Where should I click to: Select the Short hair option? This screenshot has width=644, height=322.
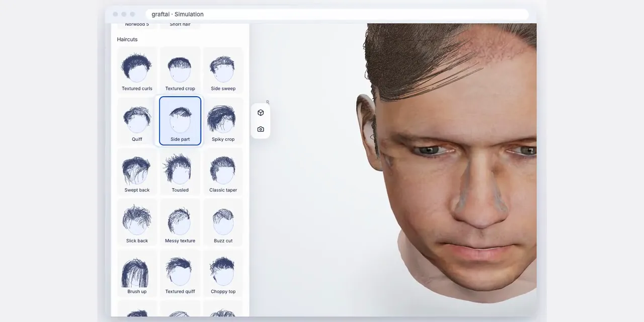(180, 25)
